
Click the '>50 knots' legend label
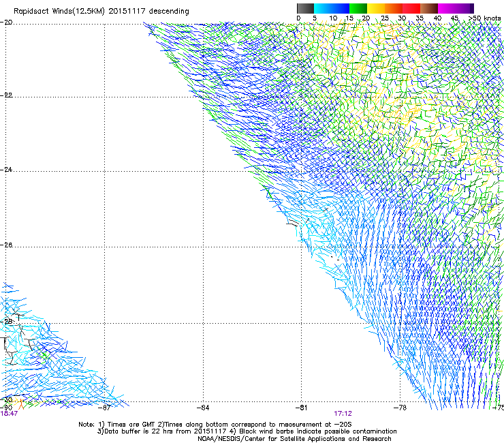pos(484,18)
